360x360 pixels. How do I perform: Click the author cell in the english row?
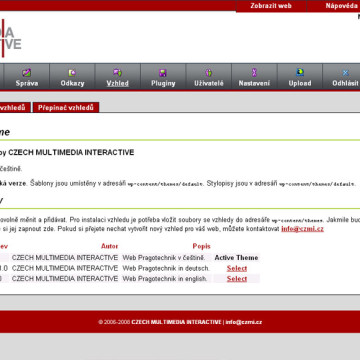pyautogui.click(x=65, y=279)
